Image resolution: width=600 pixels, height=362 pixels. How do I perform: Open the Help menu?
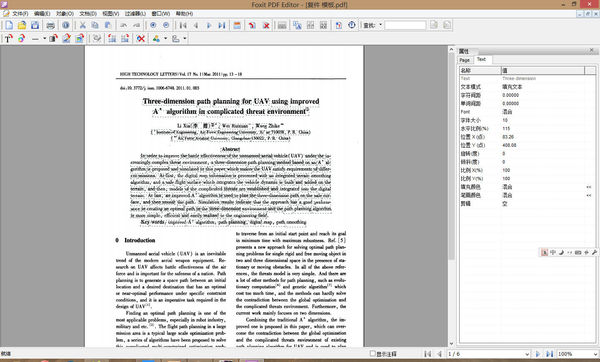184,13
